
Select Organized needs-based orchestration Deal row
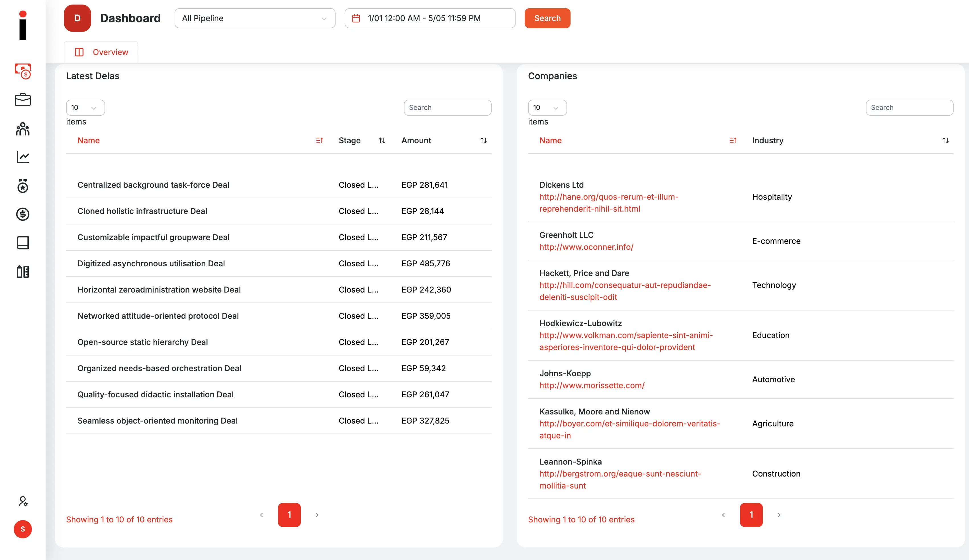(x=279, y=368)
